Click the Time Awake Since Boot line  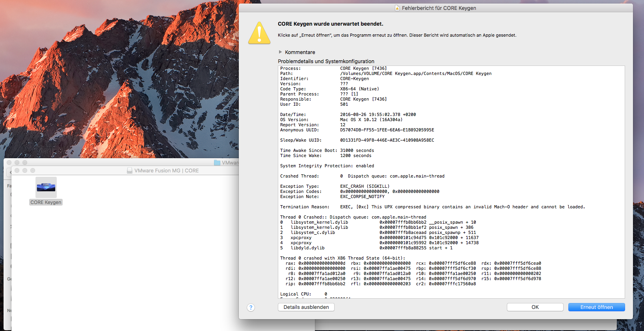(327, 150)
